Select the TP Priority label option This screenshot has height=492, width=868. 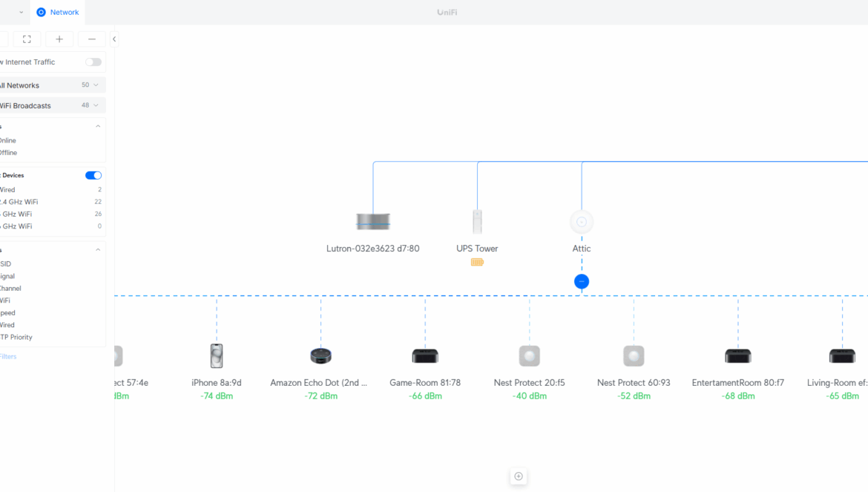tap(16, 338)
